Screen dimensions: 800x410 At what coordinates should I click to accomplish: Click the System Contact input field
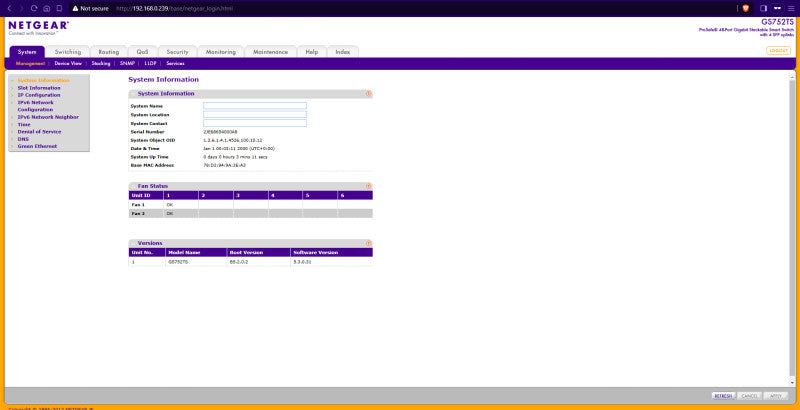click(x=255, y=123)
